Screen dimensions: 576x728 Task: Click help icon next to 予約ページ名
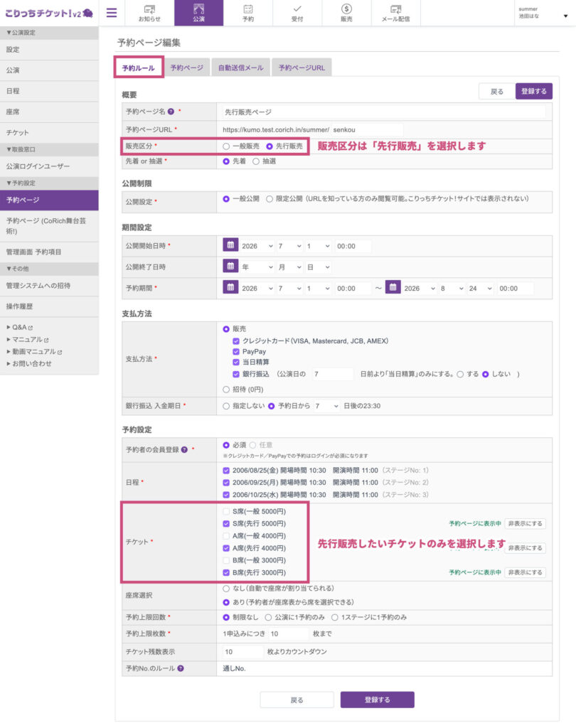click(x=171, y=112)
